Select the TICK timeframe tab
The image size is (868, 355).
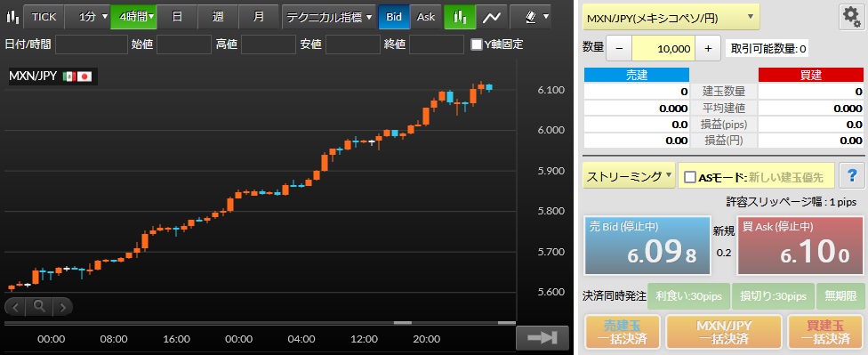click(44, 17)
